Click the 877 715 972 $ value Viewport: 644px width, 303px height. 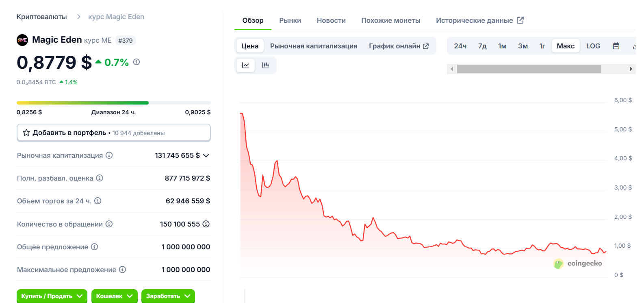(187, 178)
